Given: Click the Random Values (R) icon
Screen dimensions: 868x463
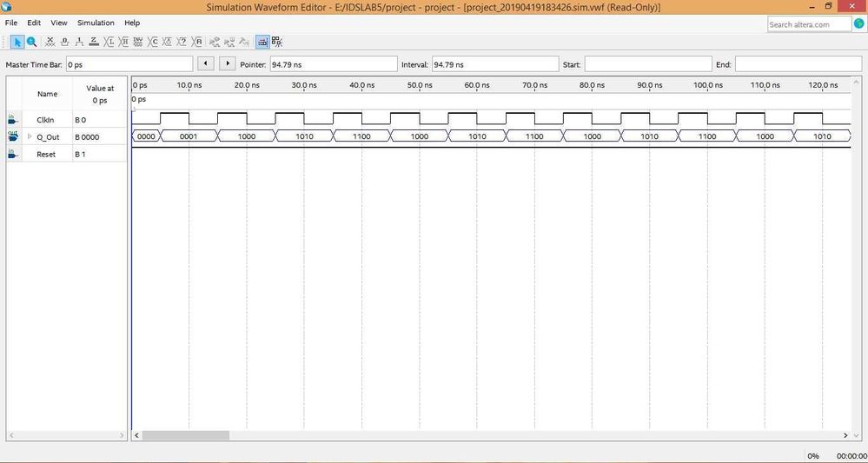Looking at the screenshot, I should 196,42.
